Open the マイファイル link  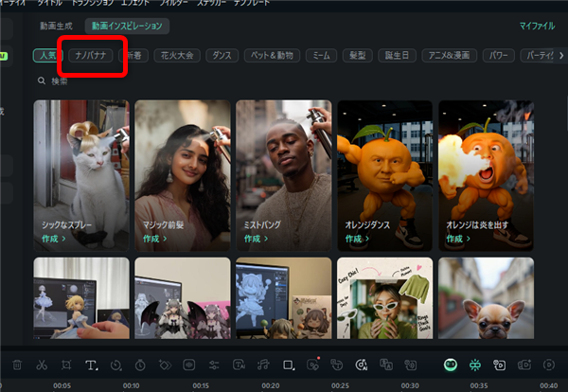(537, 26)
